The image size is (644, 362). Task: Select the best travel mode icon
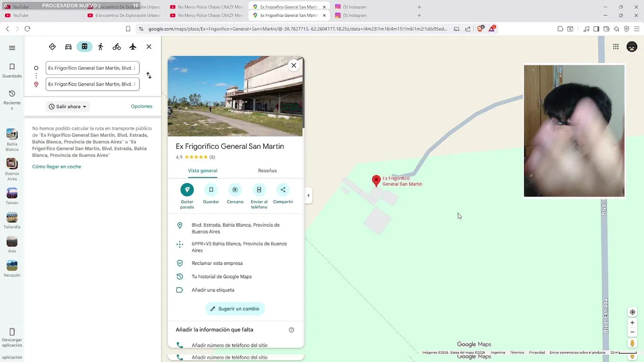tap(52, 47)
